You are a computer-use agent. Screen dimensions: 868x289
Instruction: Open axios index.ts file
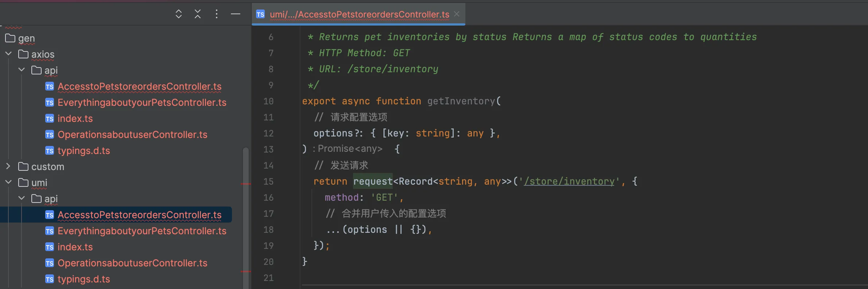click(x=75, y=119)
